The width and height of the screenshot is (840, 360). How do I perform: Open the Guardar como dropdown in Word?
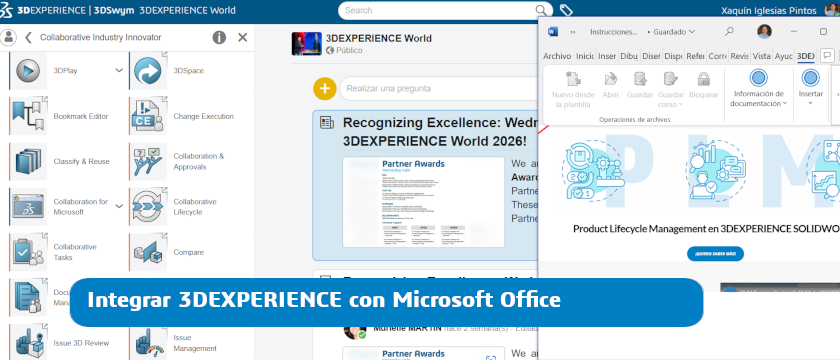(671, 89)
